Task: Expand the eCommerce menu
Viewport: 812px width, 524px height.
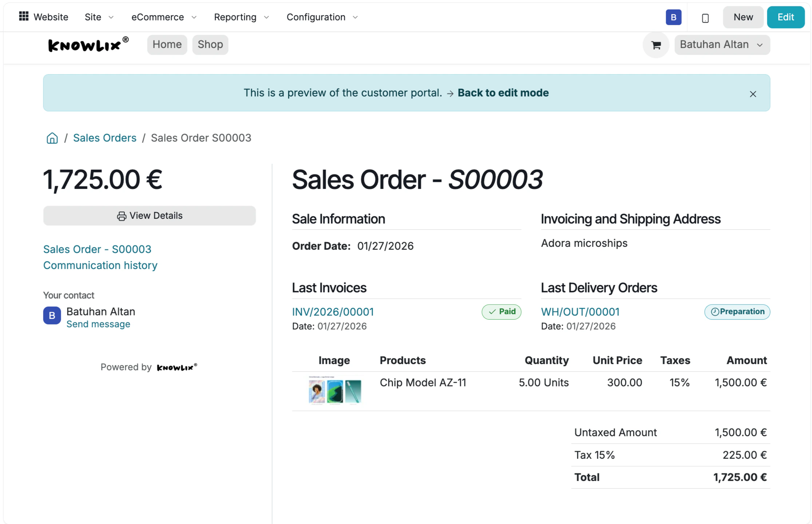Action: click(163, 17)
